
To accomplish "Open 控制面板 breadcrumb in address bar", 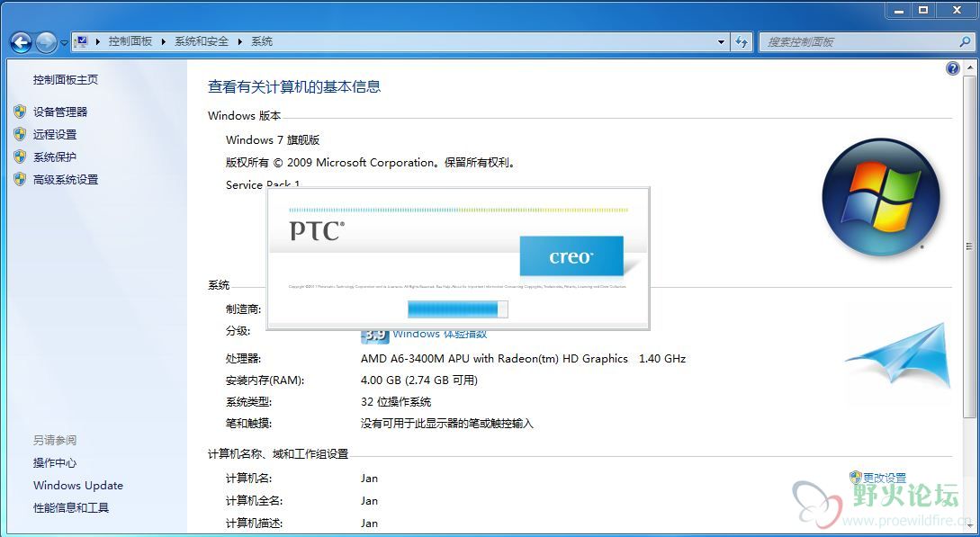I will 130,41.
